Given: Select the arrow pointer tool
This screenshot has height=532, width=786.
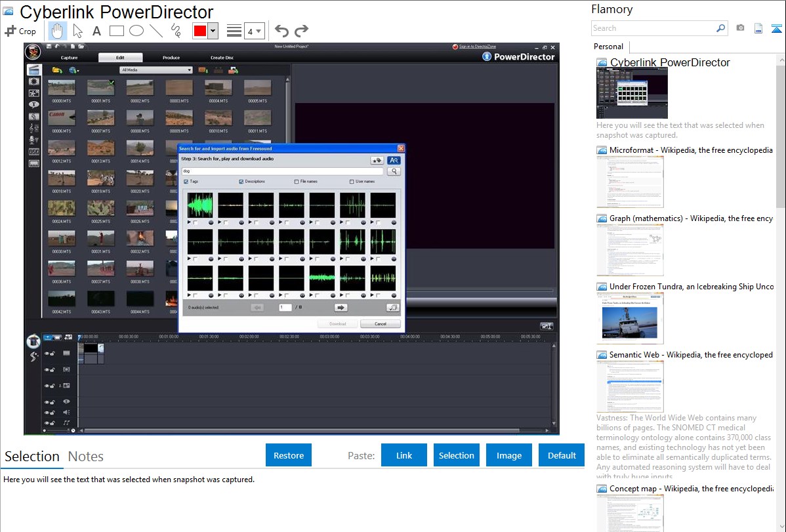Looking at the screenshot, I should pyautogui.click(x=77, y=31).
